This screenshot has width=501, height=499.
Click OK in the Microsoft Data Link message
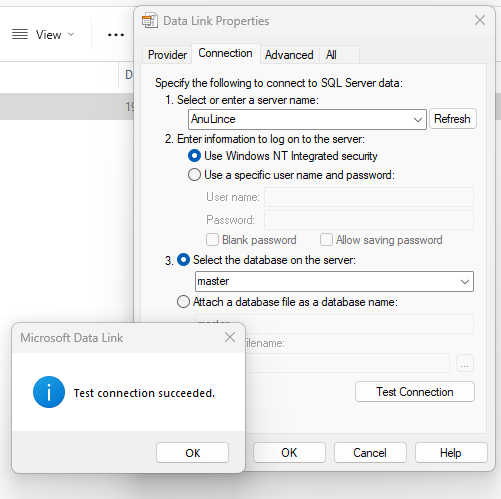(x=192, y=453)
